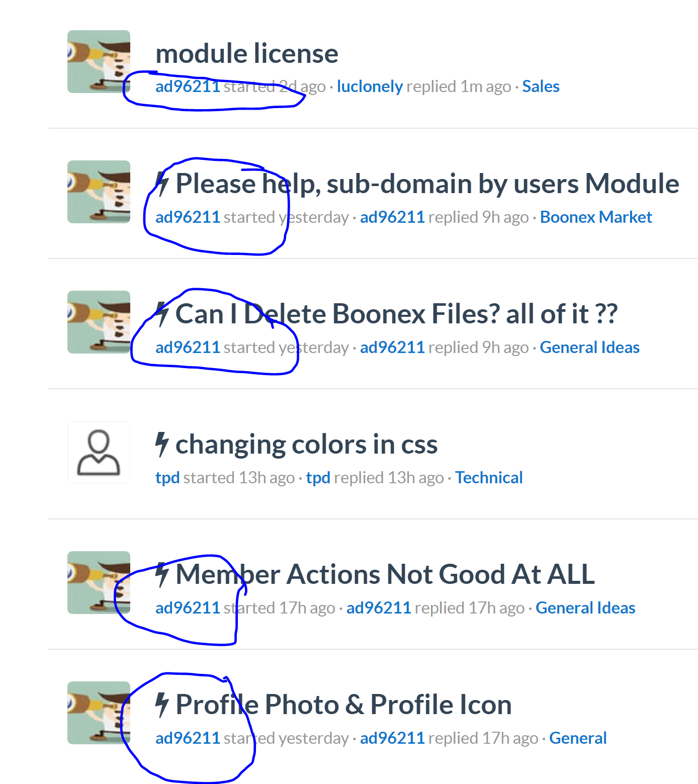
Task: Open the "module license" topic
Action: [247, 54]
